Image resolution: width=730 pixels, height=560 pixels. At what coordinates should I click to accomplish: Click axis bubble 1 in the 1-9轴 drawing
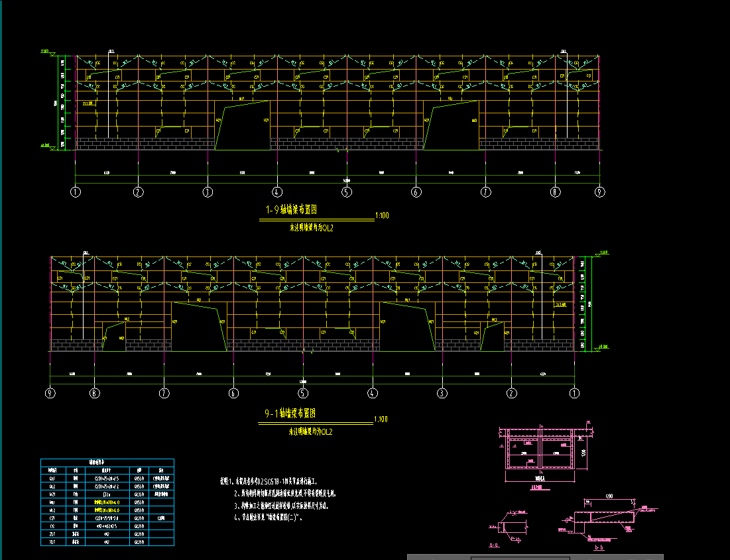click(76, 192)
